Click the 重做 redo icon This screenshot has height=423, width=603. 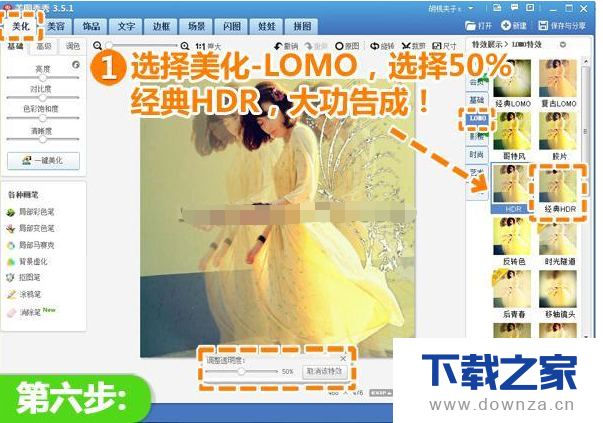pyautogui.click(x=309, y=46)
